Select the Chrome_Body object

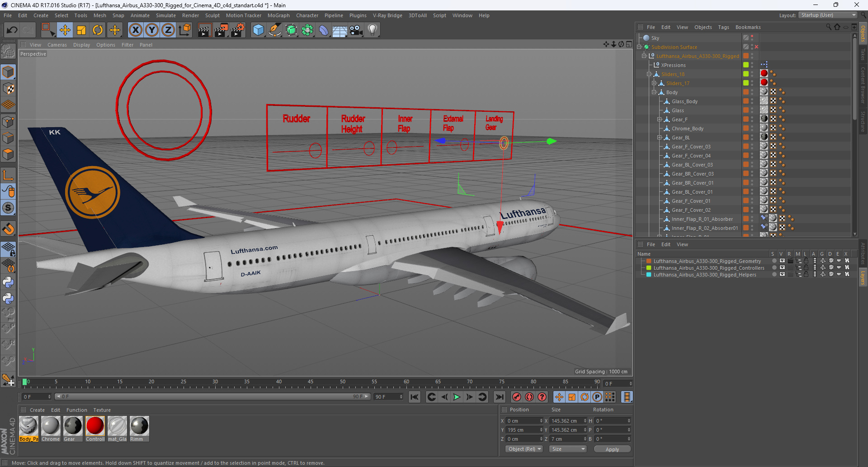687,129
